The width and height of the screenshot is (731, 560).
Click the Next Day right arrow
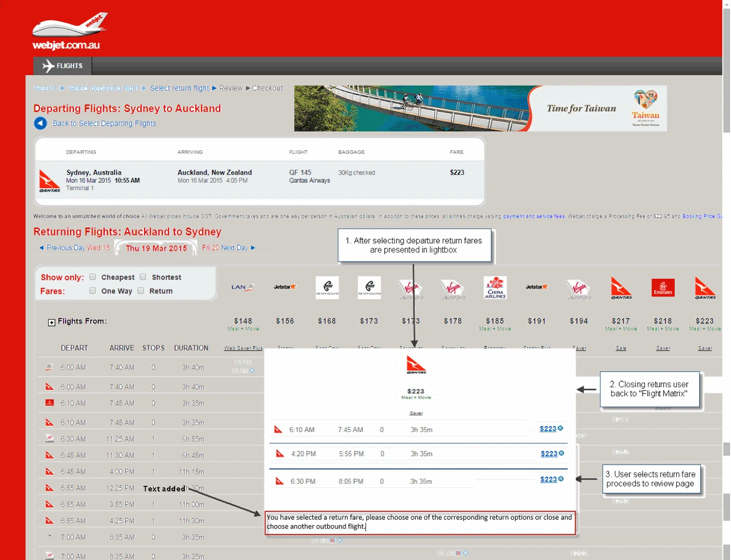tap(253, 248)
